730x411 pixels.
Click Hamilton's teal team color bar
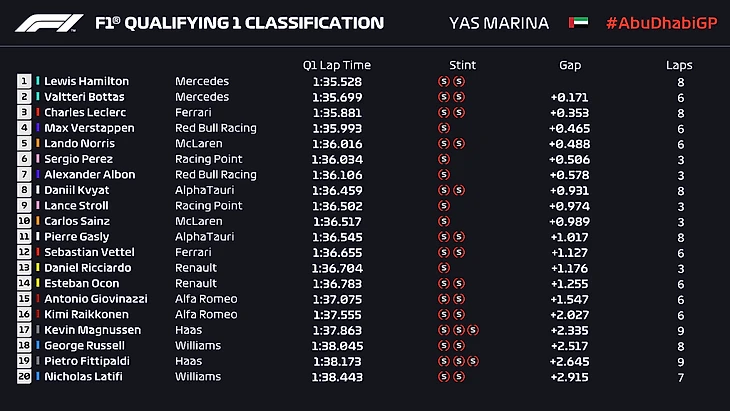38,81
